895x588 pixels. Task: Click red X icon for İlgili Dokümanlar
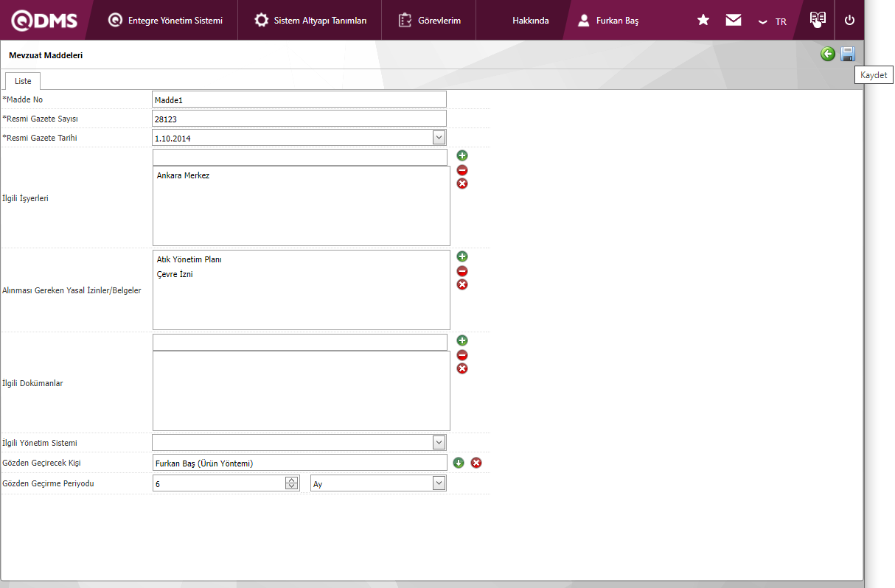pyautogui.click(x=462, y=368)
